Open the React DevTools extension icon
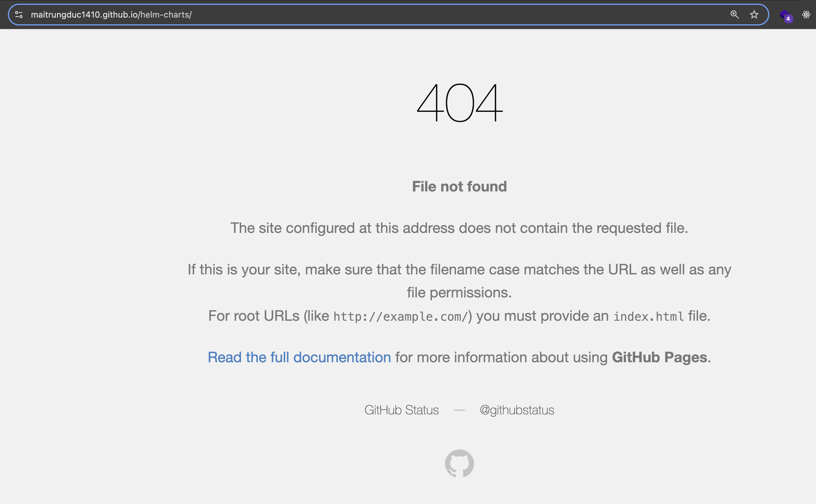Viewport: 816px width, 504px height. pyautogui.click(x=806, y=15)
